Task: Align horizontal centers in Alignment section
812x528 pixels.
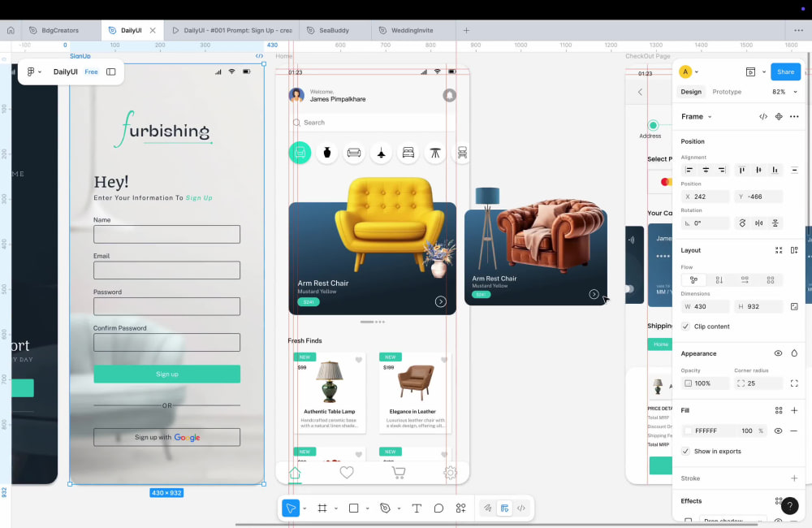Action: (706, 170)
